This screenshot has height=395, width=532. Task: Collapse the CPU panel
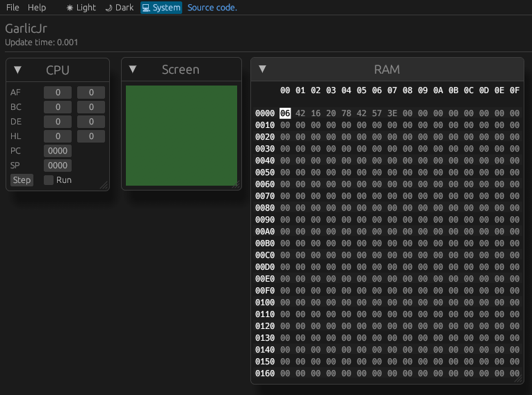[x=17, y=70]
